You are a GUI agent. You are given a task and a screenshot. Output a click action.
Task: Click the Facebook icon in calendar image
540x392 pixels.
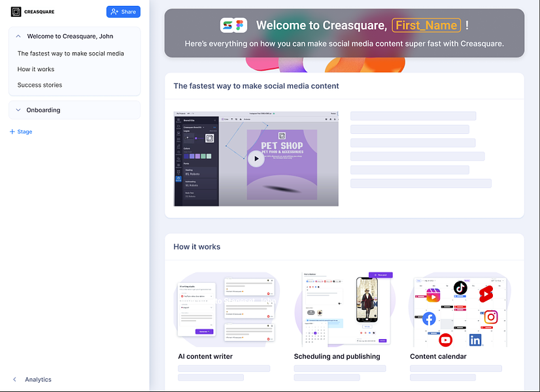[x=429, y=319]
